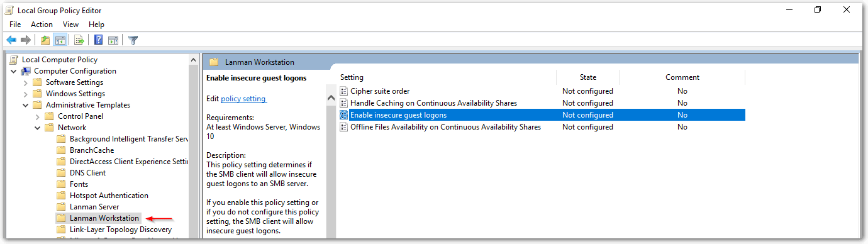Toggle the console tree show/hide icon
The image size is (868, 244).
(60, 40)
